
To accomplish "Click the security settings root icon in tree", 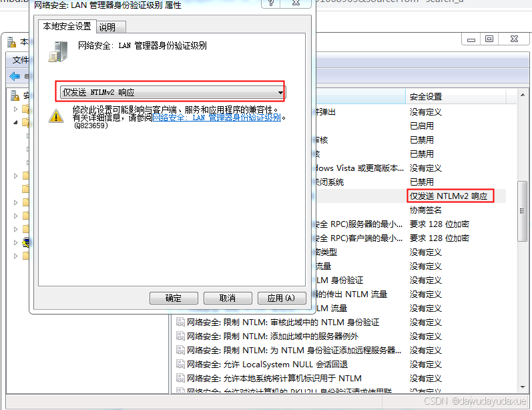I will click(x=15, y=95).
